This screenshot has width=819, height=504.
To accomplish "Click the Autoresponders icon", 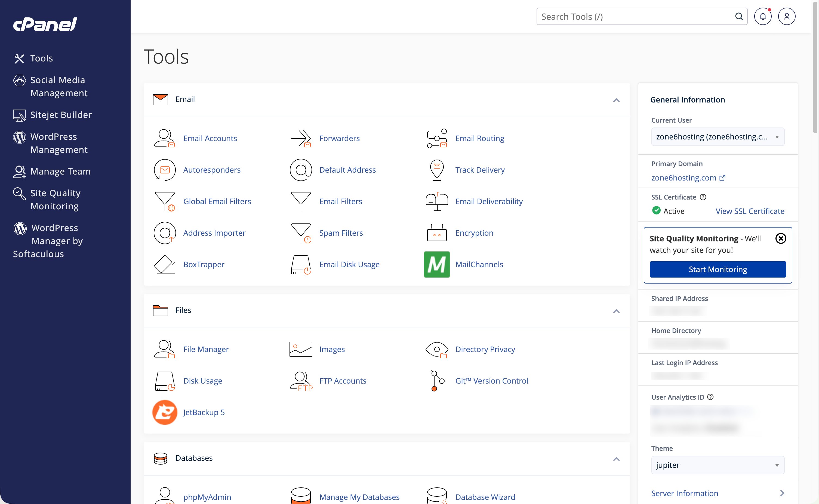I will tap(164, 170).
